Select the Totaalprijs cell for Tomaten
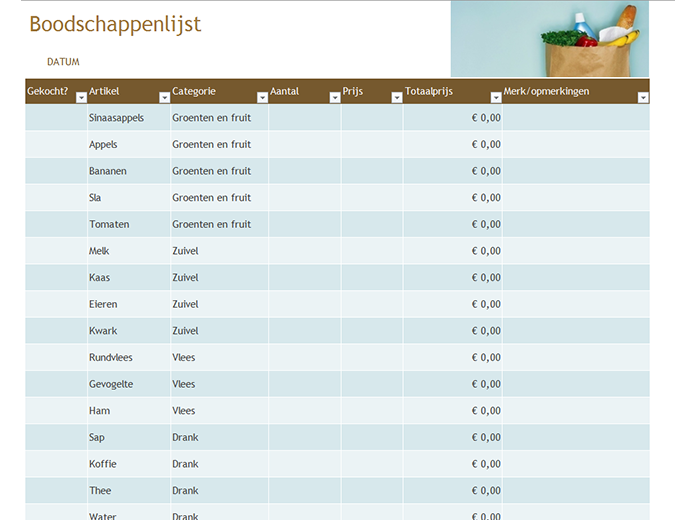 point(452,224)
